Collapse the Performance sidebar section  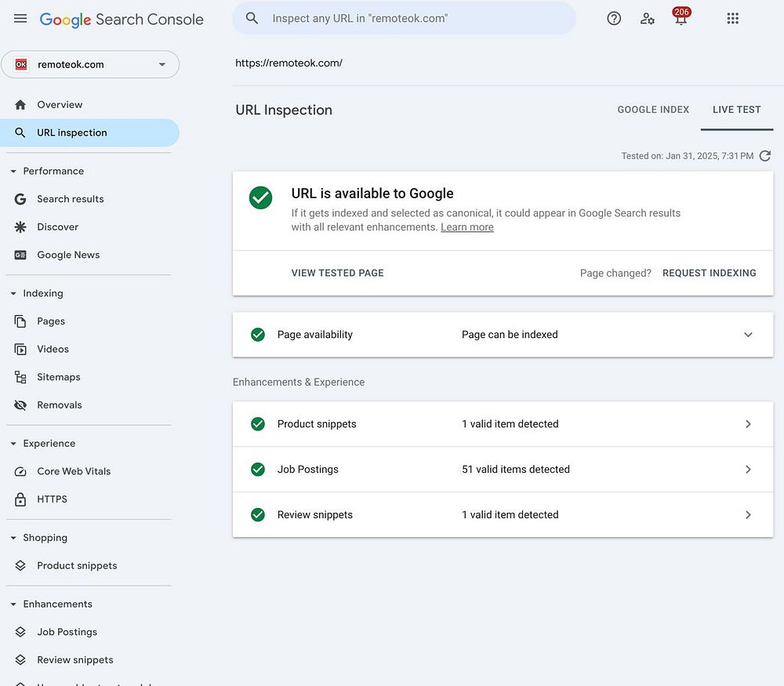(x=13, y=171)
